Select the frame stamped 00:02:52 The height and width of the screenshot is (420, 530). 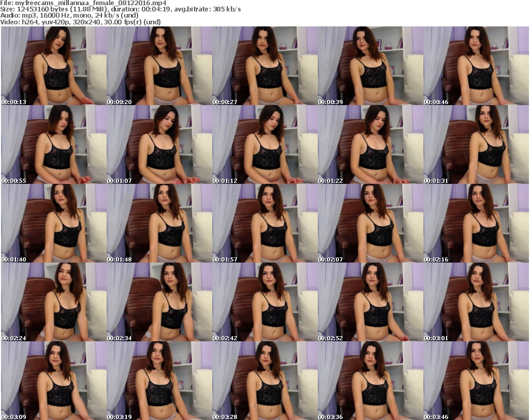point(371,301)
